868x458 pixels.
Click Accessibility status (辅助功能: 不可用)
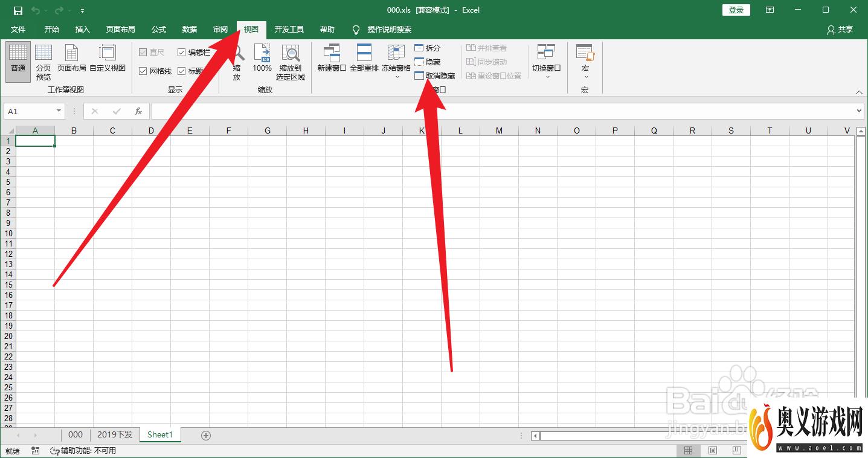click(83, 451)
